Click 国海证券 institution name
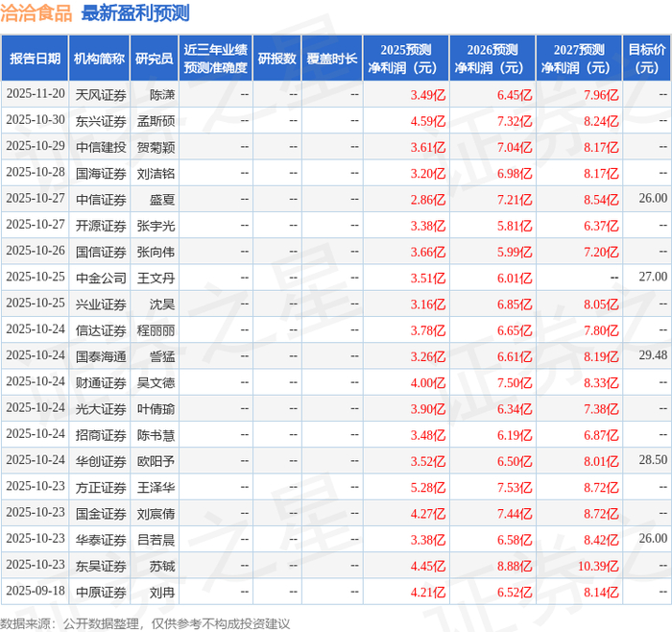672x632 pixels. (x=101, y=173)
